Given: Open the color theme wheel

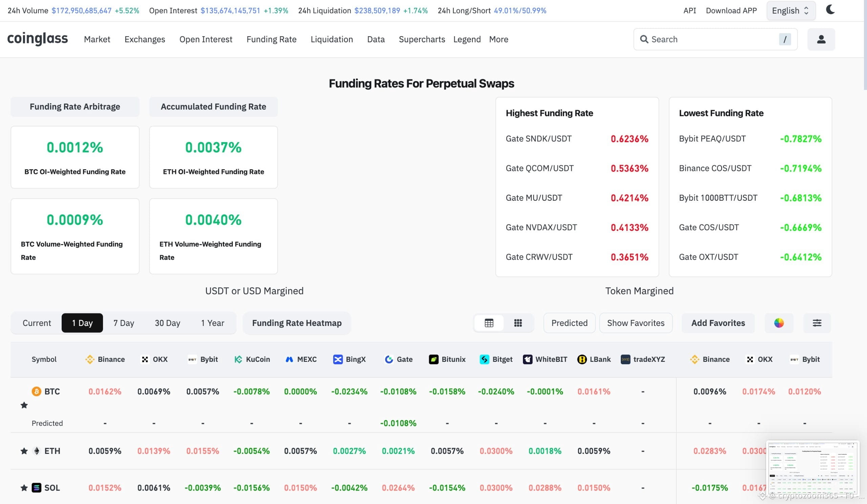Looking at the screenshot, I should (x=779, y=323).
